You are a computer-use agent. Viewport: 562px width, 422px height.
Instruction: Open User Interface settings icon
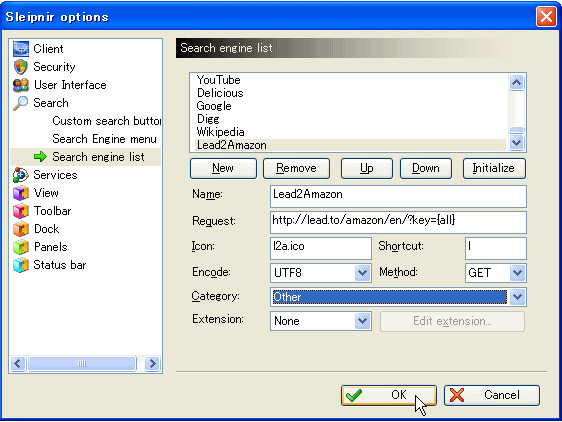click(x=21, y=85)
